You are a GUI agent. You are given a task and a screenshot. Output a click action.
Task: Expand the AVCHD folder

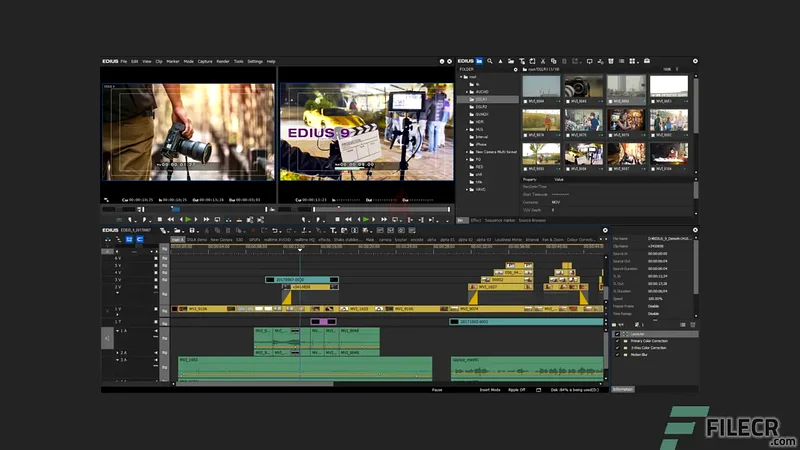pos(467,92)
